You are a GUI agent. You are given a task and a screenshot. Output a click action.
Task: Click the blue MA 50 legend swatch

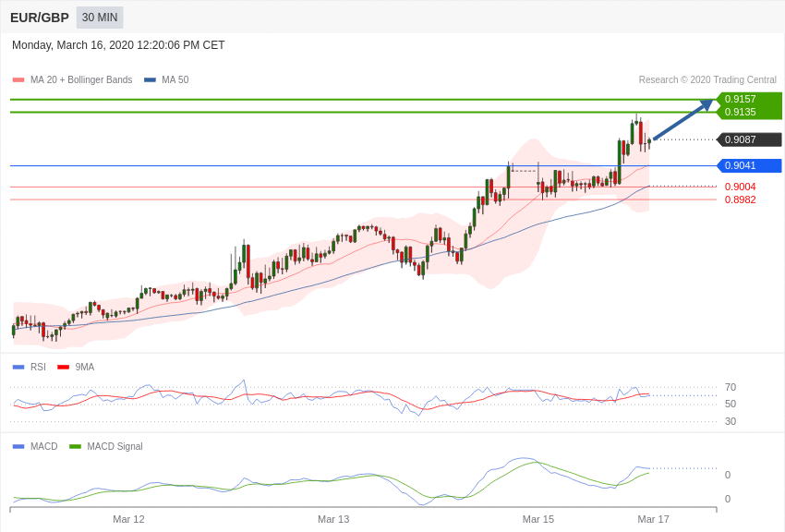(150, 79)
